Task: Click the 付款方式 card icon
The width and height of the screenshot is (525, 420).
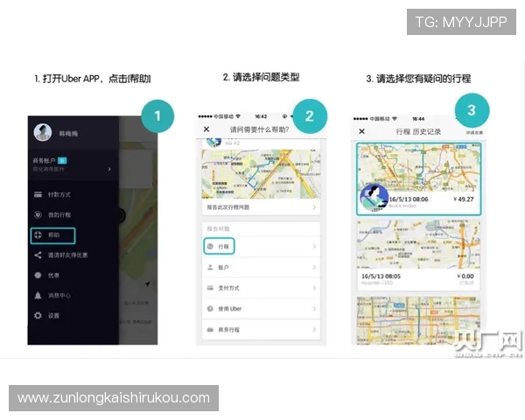Action: (x=38, y=194)
